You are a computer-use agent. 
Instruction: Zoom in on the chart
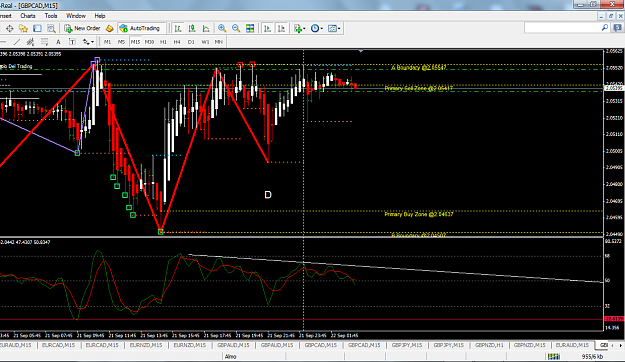[x=222, y=28]
